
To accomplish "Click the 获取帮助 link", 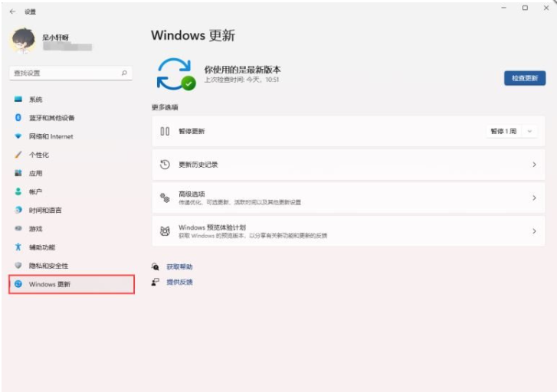I will (179, 266).
